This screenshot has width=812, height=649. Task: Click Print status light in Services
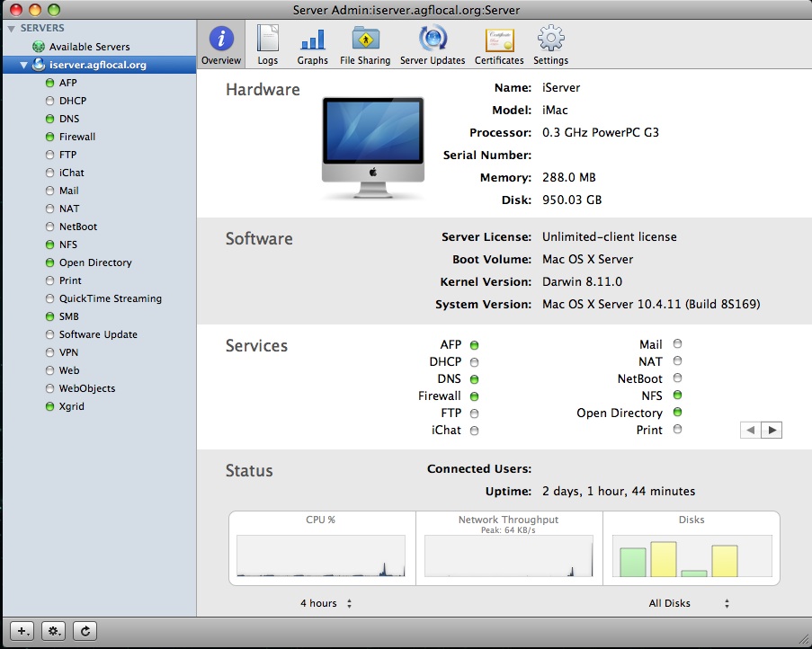click(x=677, y=429)
